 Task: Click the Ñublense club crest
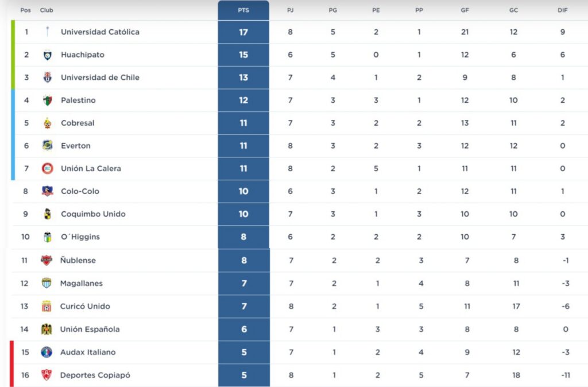click(47, 260)
